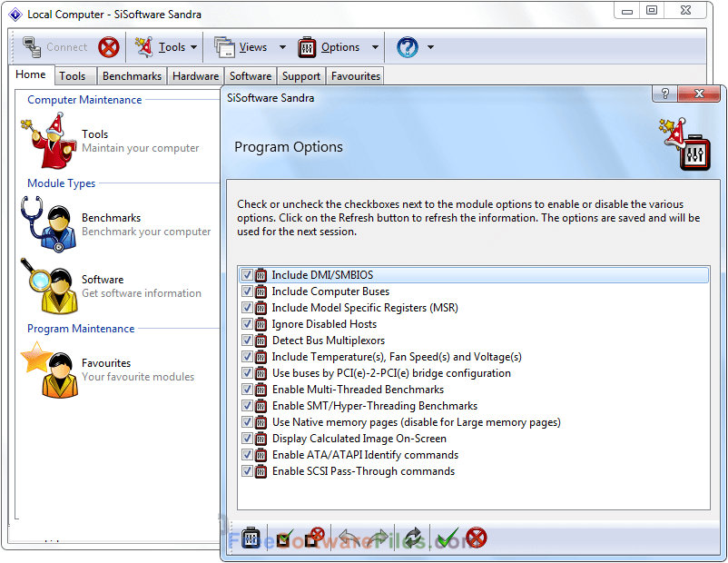Image resolution: width=728 pixels, height=563 pixels.
Task: Click the Tools module title in Home panel
Action: 95,134
